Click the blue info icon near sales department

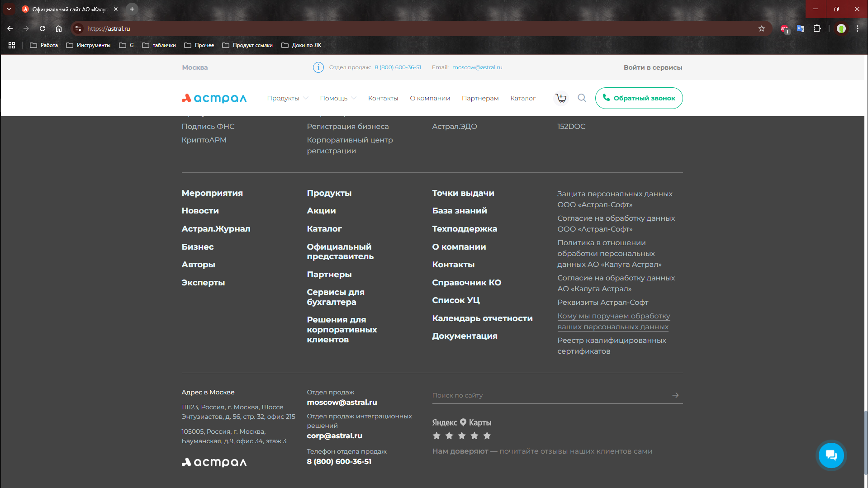coord(318,67)
